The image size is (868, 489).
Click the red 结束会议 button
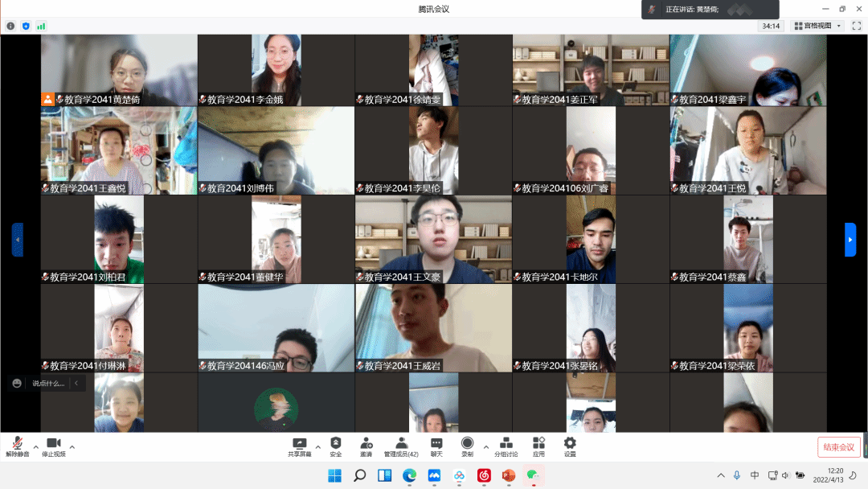[838, 447]
